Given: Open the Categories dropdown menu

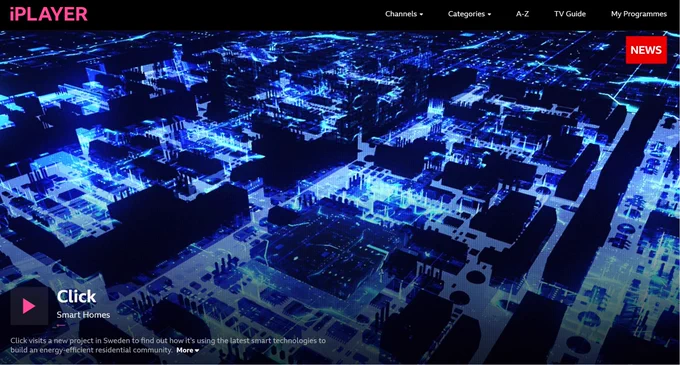Looking at the screenshot, I should point(469,14).
